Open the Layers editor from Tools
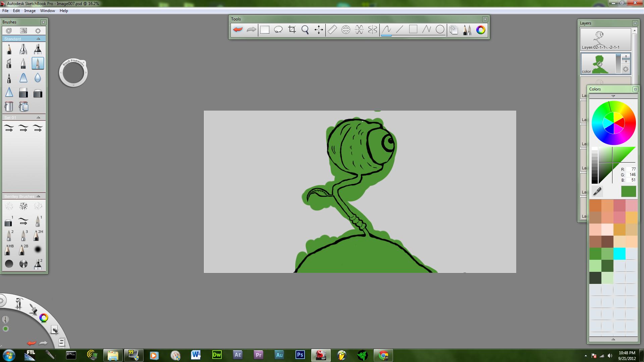 pos(454,30)
